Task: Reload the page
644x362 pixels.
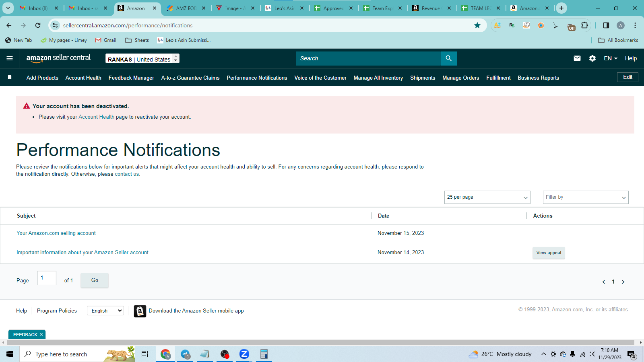Action: (x=38, y=25)
